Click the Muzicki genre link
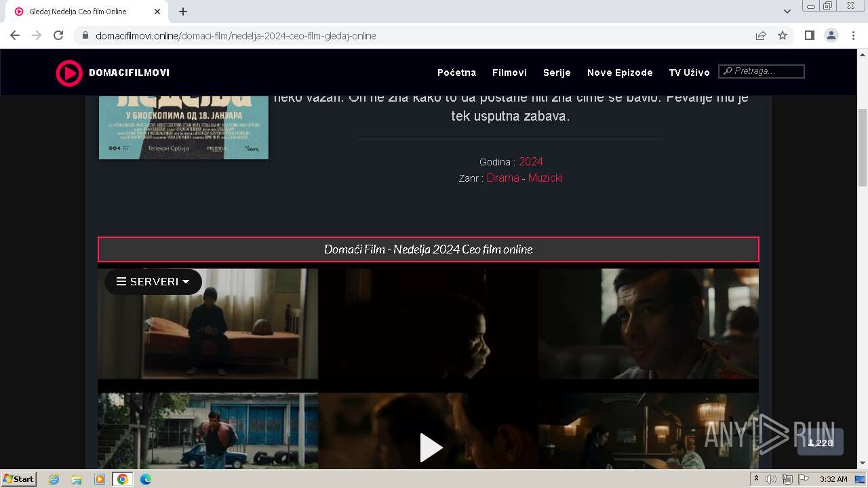This screenshot has width=868, height=488. click(545, 178)
